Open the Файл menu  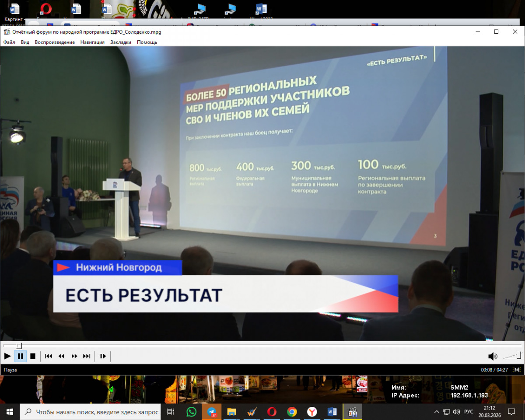[9, 42]
